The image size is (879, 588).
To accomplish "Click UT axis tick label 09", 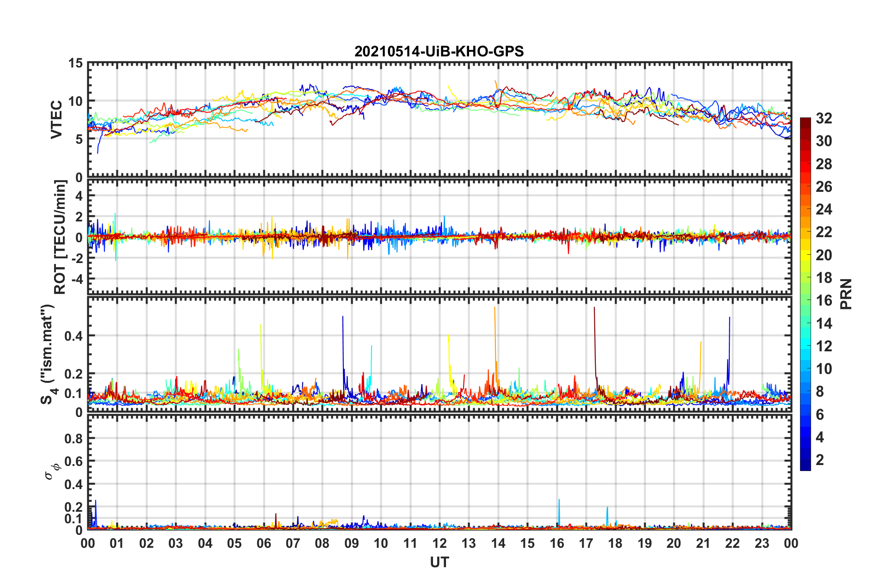I will (352, 543).
